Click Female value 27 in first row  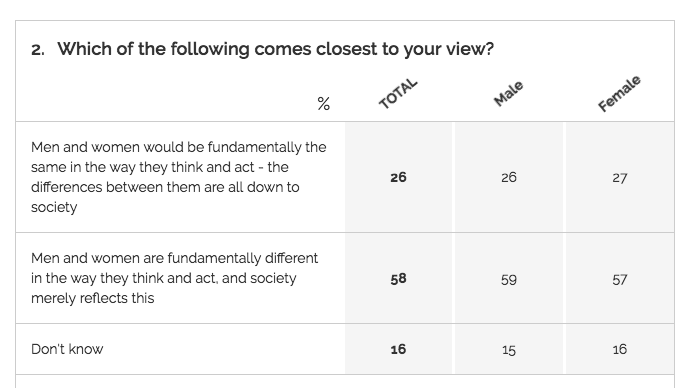click(x=620, y=177)
